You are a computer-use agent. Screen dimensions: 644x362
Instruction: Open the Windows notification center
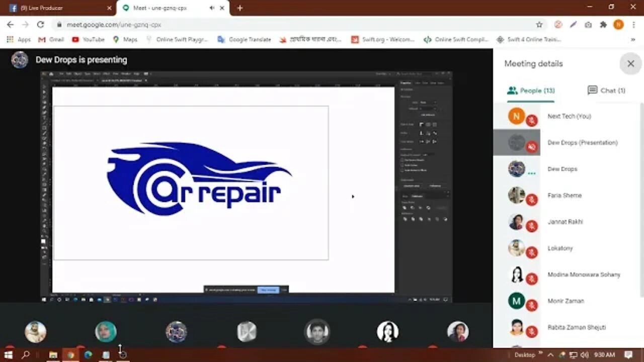[x=629, y=355]
